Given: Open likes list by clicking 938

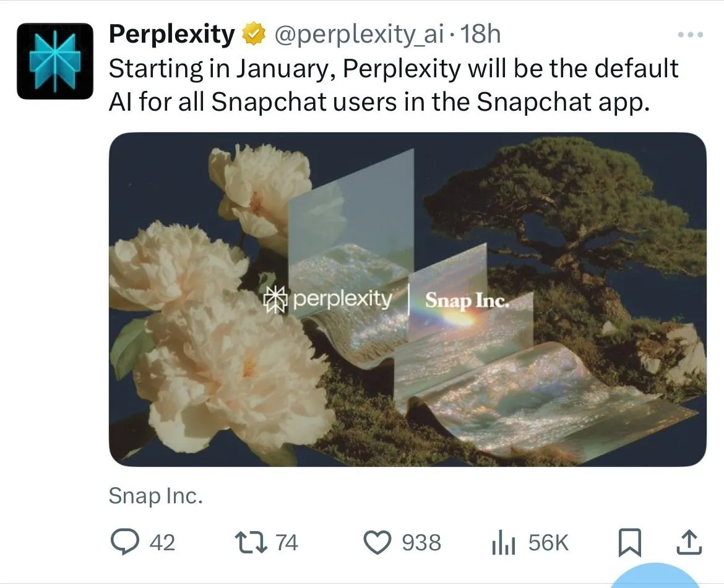Looking at the screenshot, I should click(421, 542).
